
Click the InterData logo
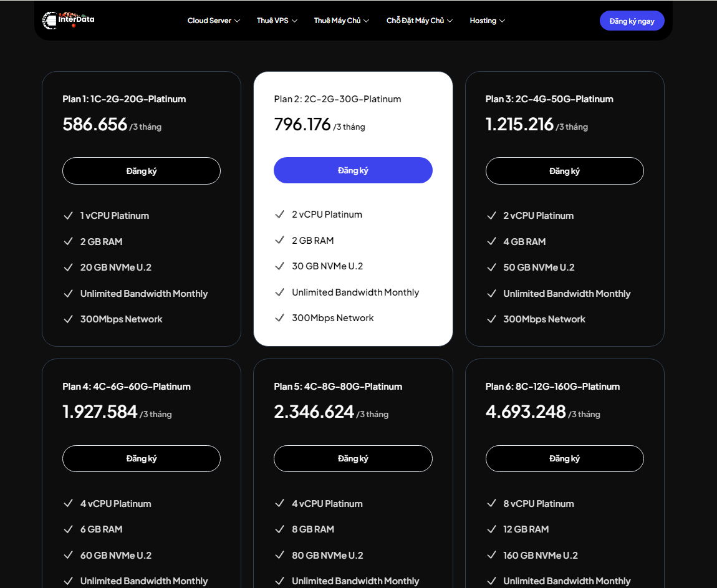69,20
